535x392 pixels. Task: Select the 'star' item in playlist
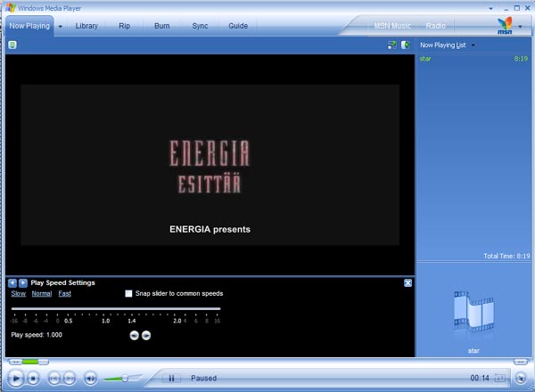coord(473,59)
